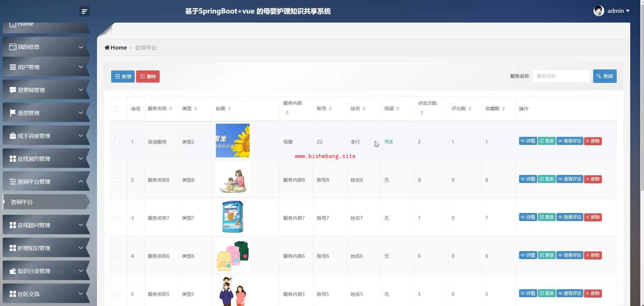Open the baby clothes cover thumbnail
The image size is (644, 306).
coord(233,255)
